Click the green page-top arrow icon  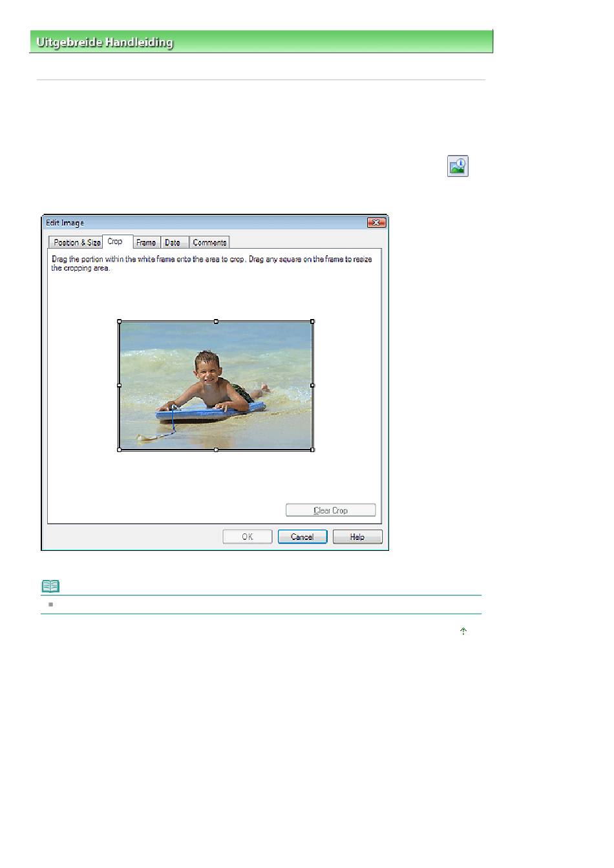(463, 631)
